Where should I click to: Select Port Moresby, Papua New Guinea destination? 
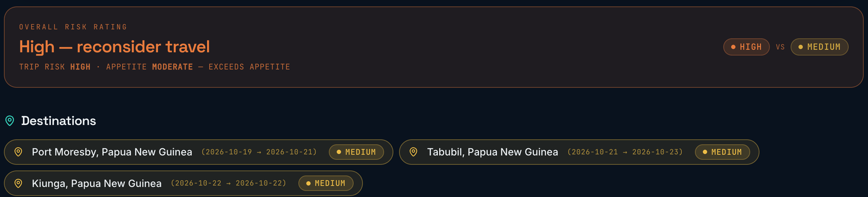(x=199, y=152)
